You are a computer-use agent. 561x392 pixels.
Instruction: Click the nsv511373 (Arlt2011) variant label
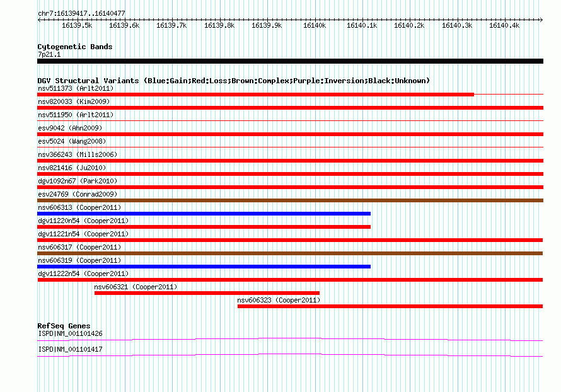pyautogui.click(x=76, y=88)
